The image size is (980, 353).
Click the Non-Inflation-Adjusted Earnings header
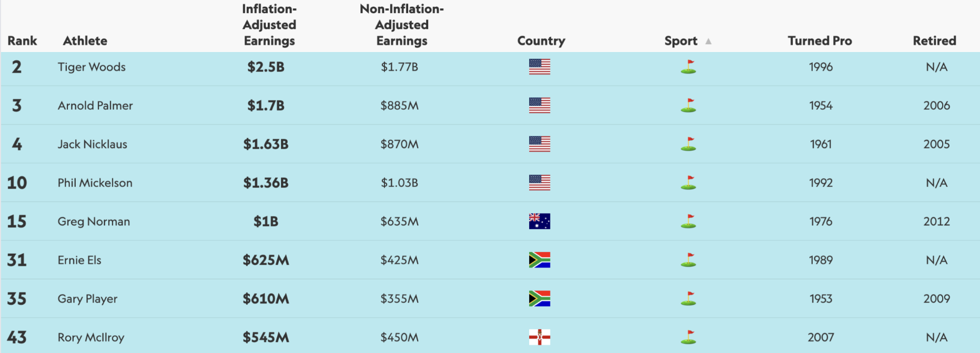click(401, 25)
